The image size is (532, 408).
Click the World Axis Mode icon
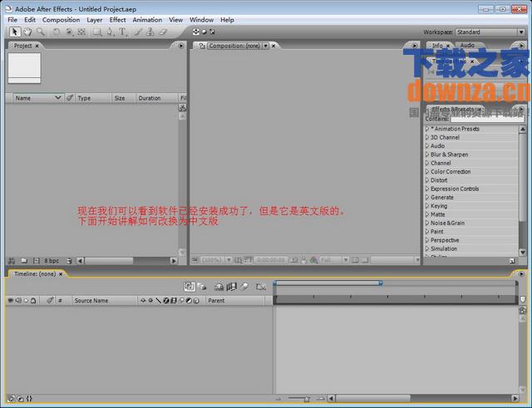pyautogui.click(x=204, y=32)
